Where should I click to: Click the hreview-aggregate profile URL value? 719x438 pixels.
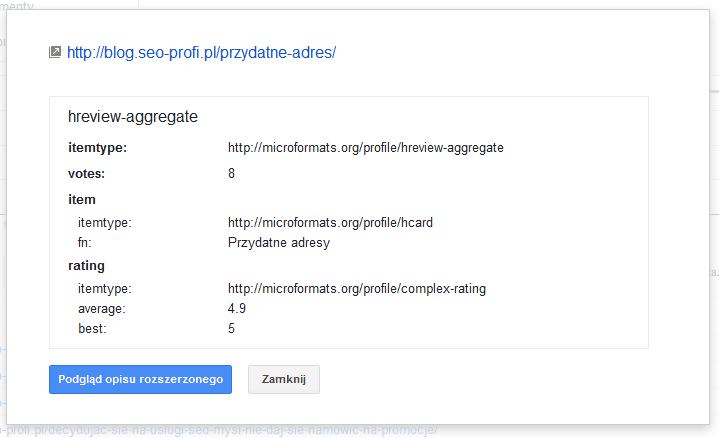[x=366, y=148]
